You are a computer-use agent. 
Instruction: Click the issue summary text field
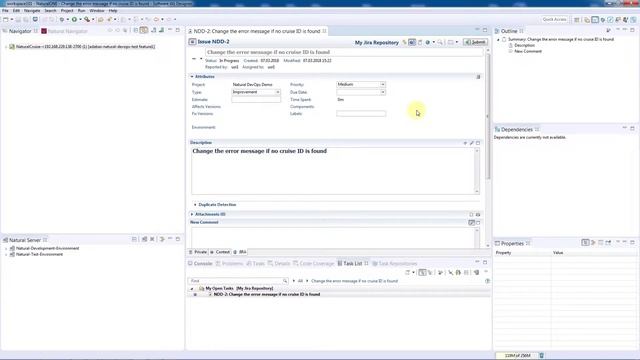[344, 52]
